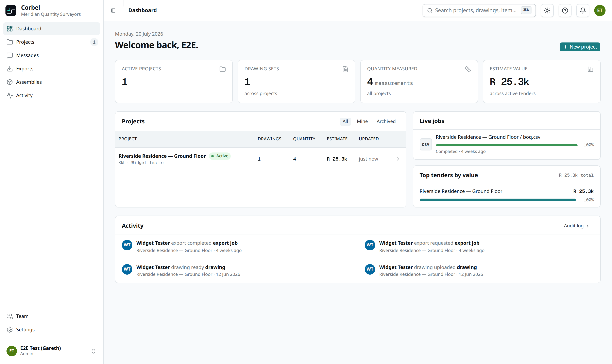Screen dimensions: 612x364
Task: Click the boq.csv job progress bar
Action: [x=506, y=145]
